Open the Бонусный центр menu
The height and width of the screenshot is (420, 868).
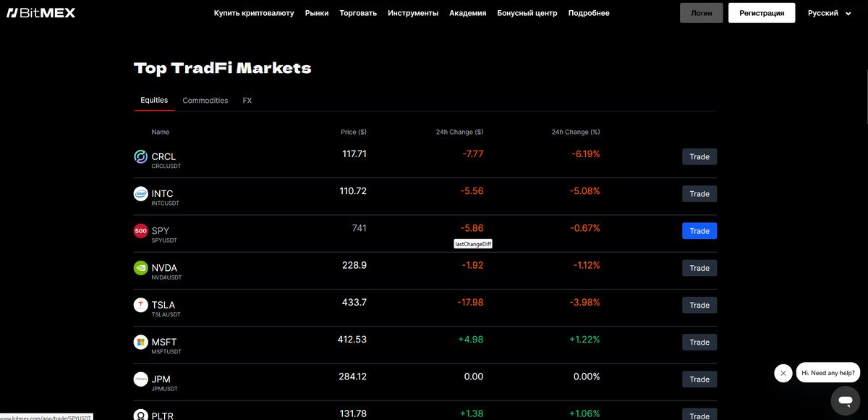coord(527,13)
